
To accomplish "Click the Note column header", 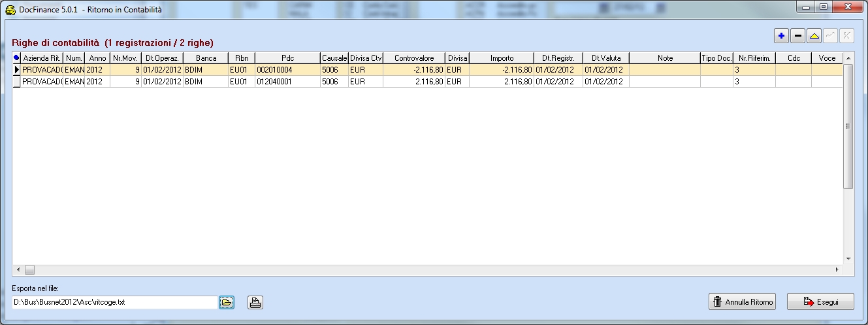I will (x=665, y=58).
